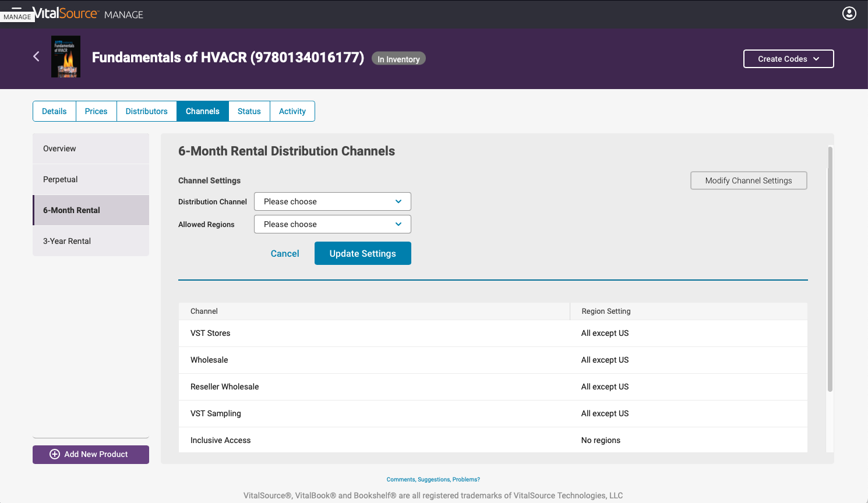
Task: Open the hamburger menu beside VitalSource logo
Action: (x=16, y=8)
